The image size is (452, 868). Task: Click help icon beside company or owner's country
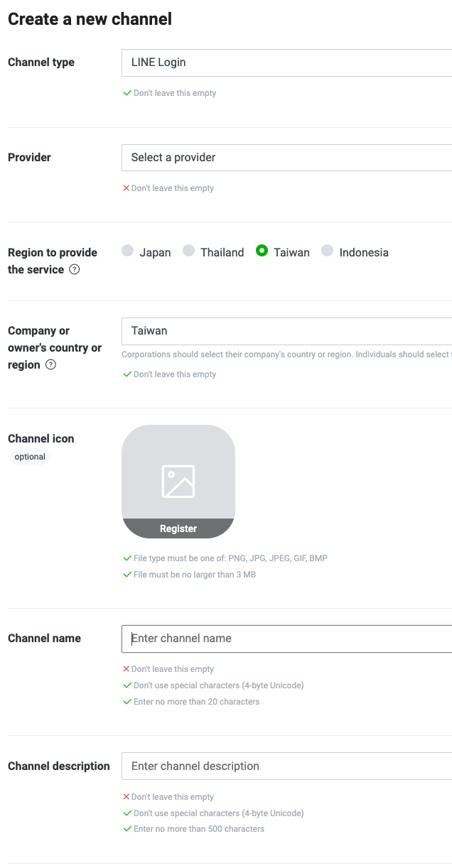click(50, 365)
